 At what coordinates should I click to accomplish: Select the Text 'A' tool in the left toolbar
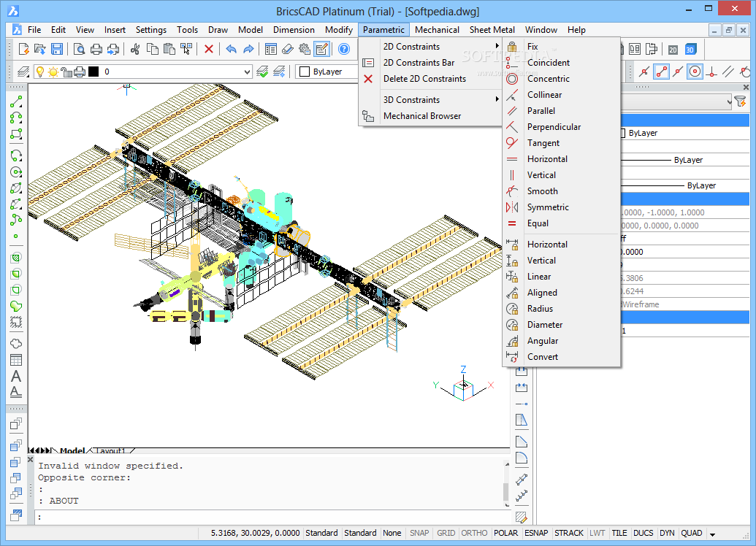pos(16,376)
